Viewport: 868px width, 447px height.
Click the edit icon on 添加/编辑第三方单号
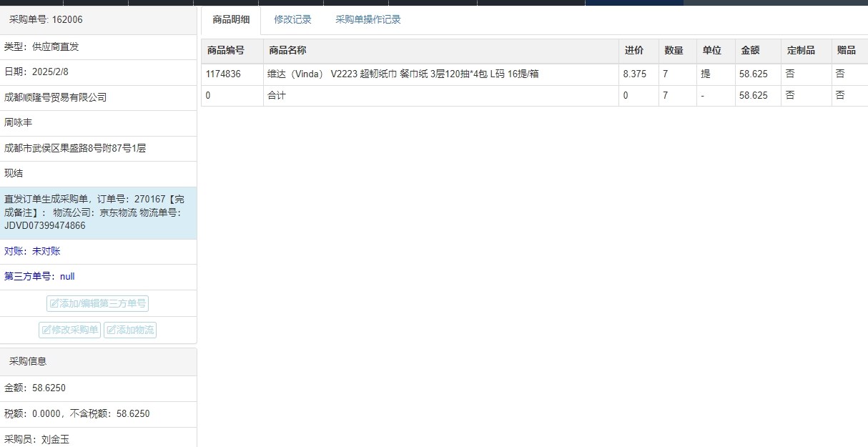click(54, 303)
